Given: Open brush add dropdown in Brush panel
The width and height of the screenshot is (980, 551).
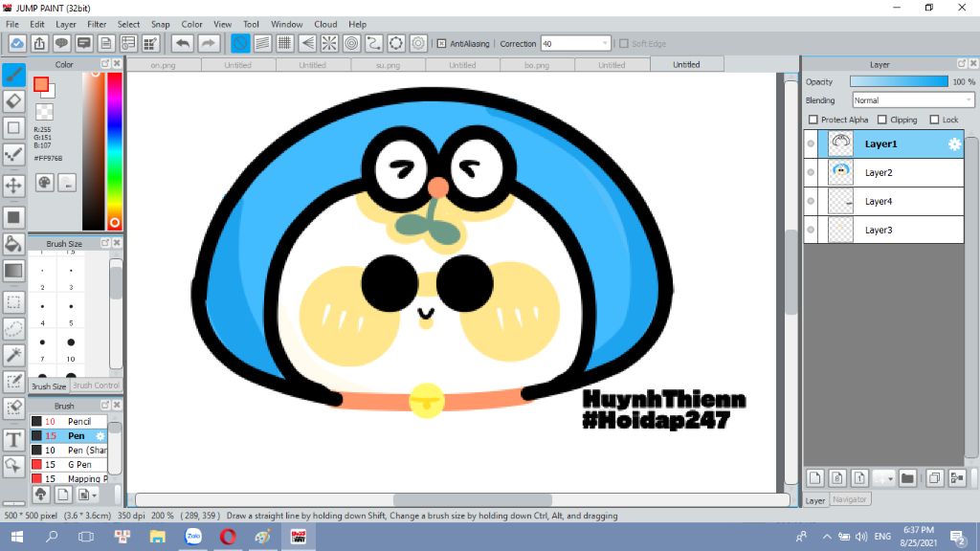Looking at the screenshot, I should (86, 495).
